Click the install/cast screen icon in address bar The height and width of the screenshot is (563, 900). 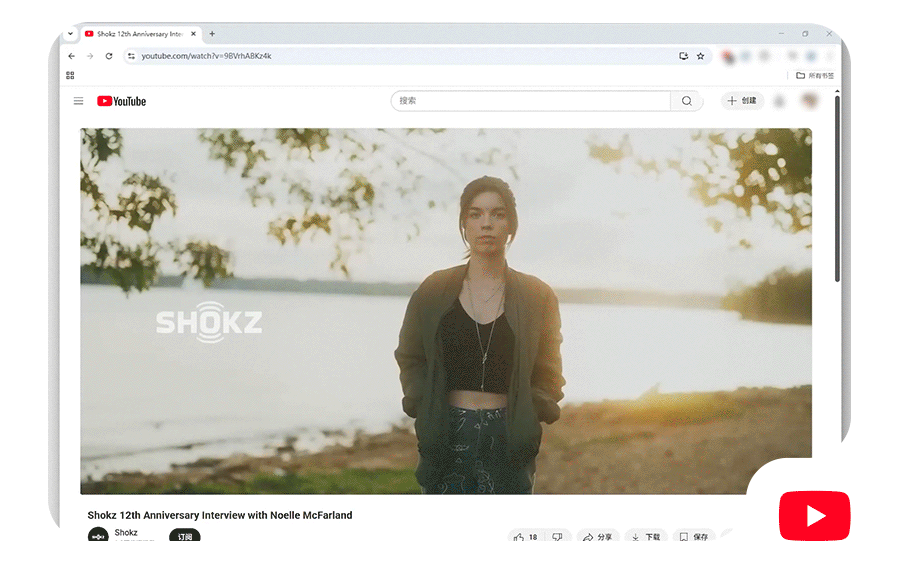click(x=684, y=56)
